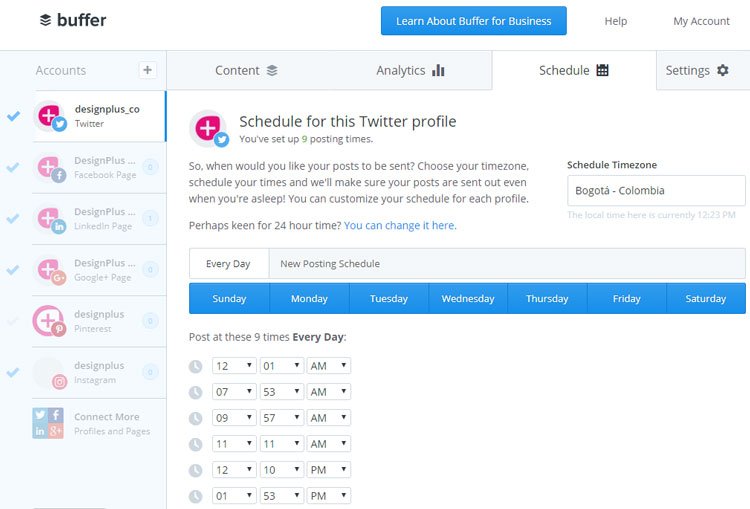Image resolution: width=750 pixels, height=509 pixels.
Task: Toggle Sunday in the posting schedule
Action: (x=229, y=299)
